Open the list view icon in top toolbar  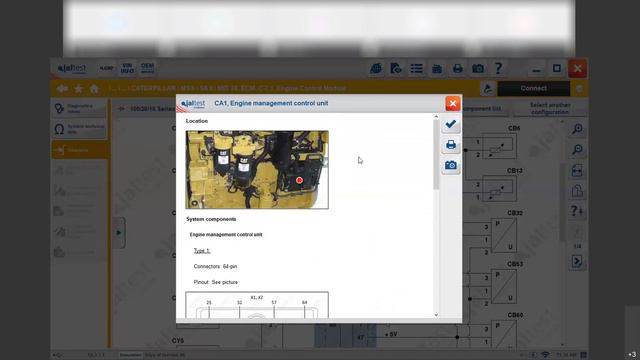point(416,69)
